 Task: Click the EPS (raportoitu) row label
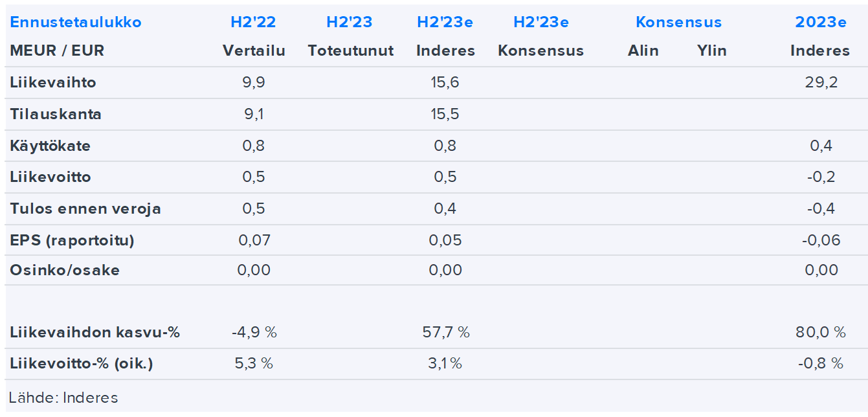pos(72,240)
